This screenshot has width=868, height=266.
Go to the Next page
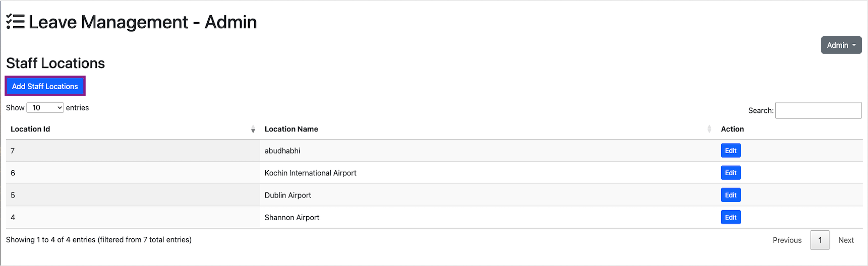pos(846,240)
